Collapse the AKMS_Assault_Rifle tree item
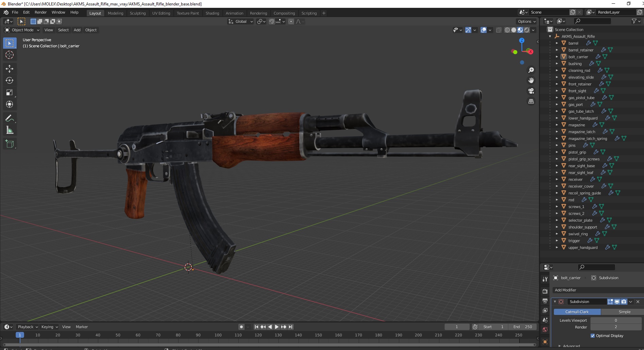 (x=550, y=36)
